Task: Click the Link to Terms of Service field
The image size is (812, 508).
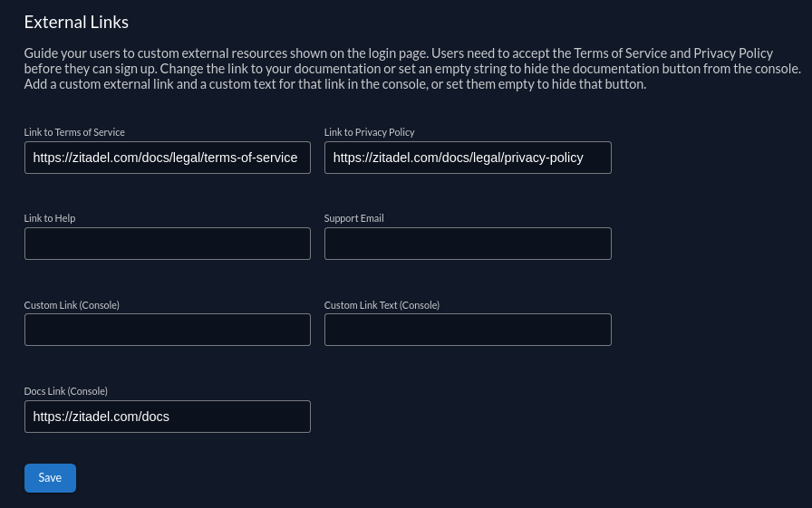Action: 167,158
